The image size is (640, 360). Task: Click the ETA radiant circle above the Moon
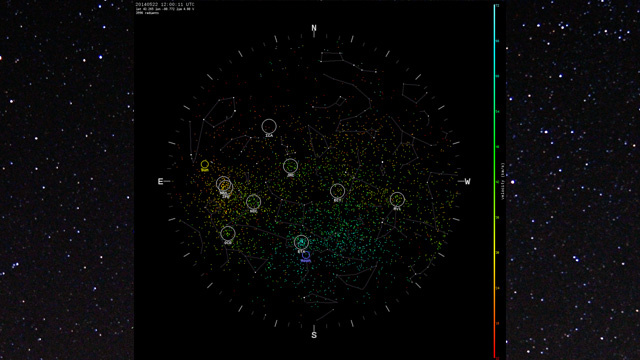tap(301, 242)
